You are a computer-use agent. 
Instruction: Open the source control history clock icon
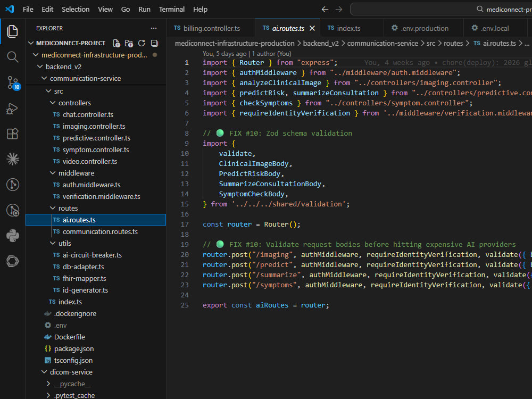(x=13, y=210)
